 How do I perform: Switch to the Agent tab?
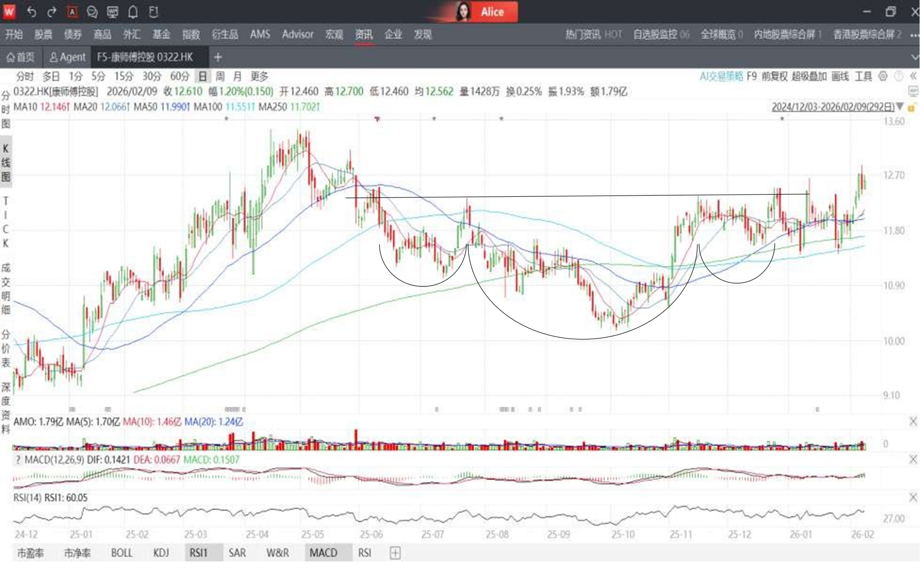point(67,57)
